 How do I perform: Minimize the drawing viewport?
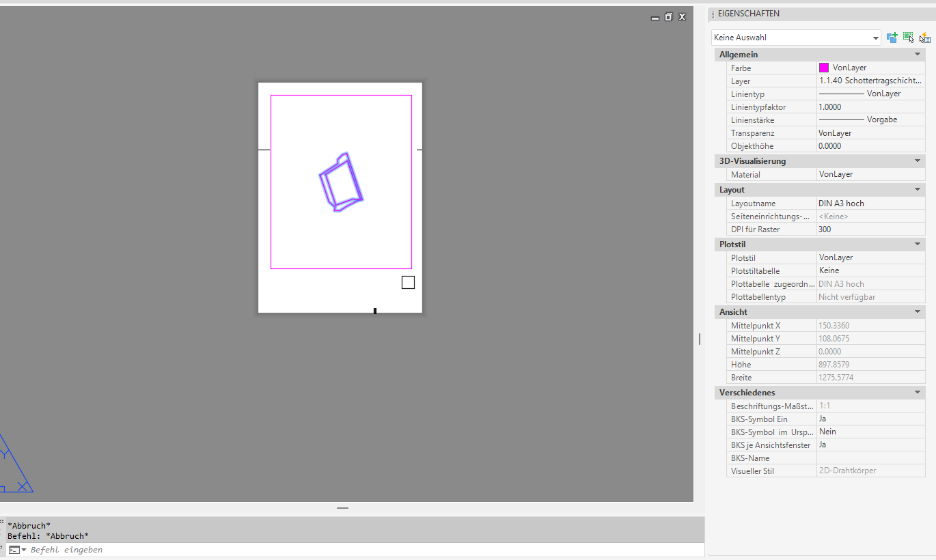click(x=655, y=18)
